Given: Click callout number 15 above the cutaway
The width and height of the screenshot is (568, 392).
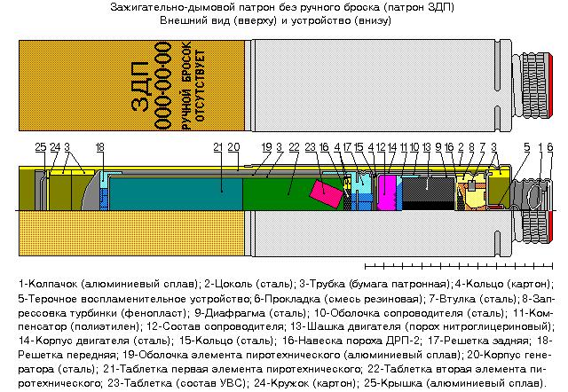Looking at the screenshot, I should [x=359, y=147].
